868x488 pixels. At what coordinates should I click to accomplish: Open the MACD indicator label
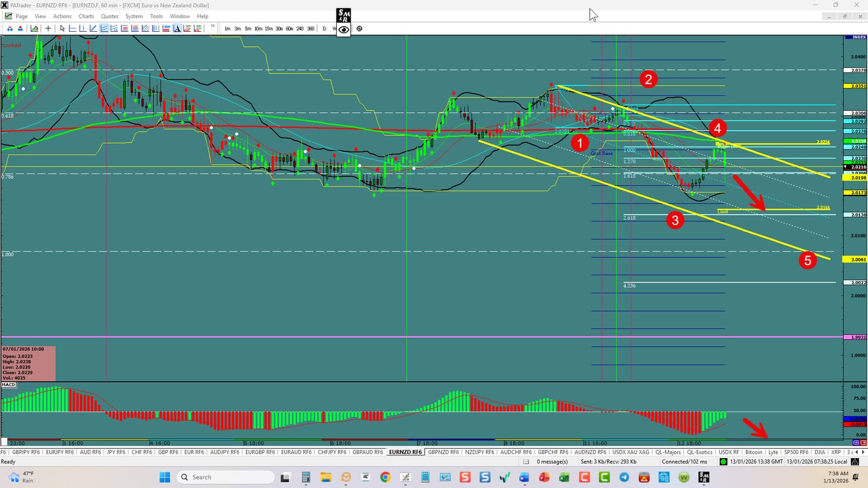coord(9,385)
